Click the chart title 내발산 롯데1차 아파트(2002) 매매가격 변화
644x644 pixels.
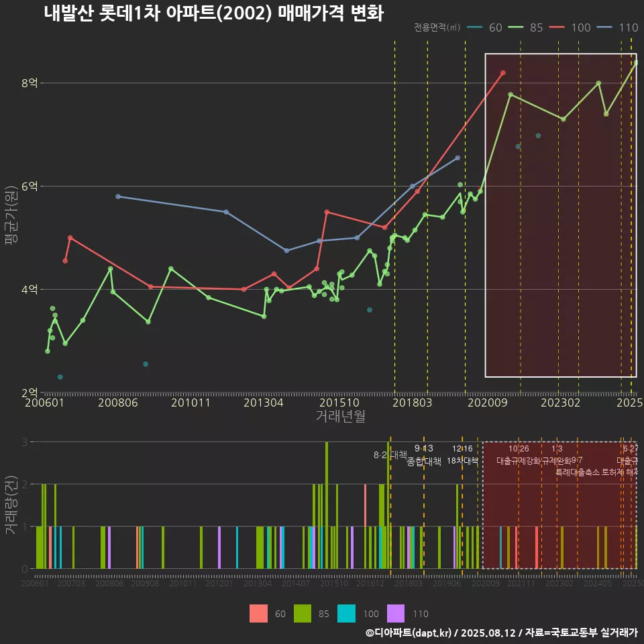pyautogui.click(x=213, y=13)
